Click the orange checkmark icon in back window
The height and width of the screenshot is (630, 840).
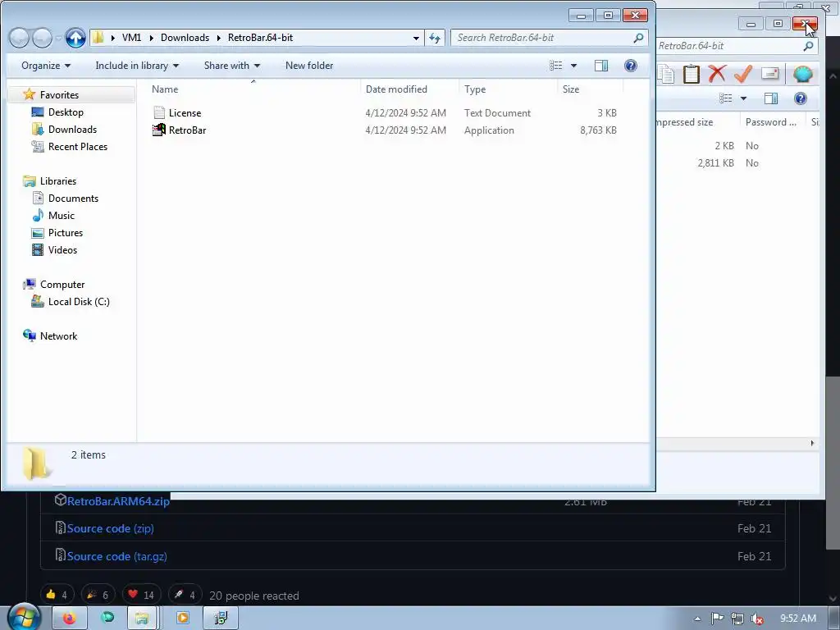click(x=743, y=74)
